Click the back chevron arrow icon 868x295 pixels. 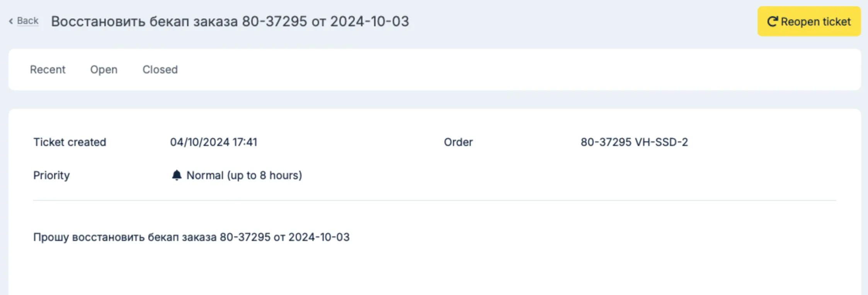pyautogui.click(x=11, y=21)
